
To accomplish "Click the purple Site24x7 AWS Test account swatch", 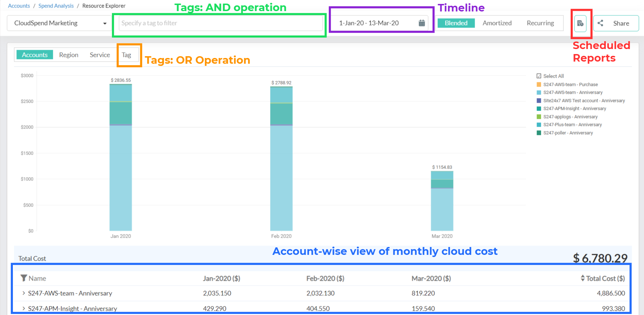I will (539, 101).
